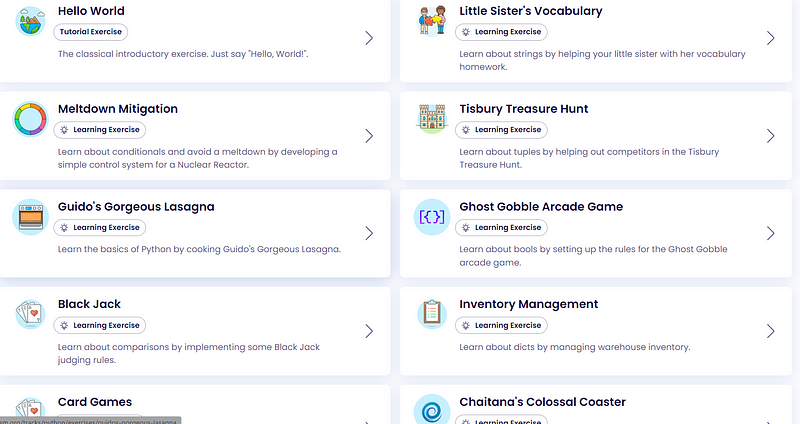The height and width of the screenshot is (424, 800).
Task: Click the Meltdown Mitigation rainbow ring icon
Action: point(30,119)
